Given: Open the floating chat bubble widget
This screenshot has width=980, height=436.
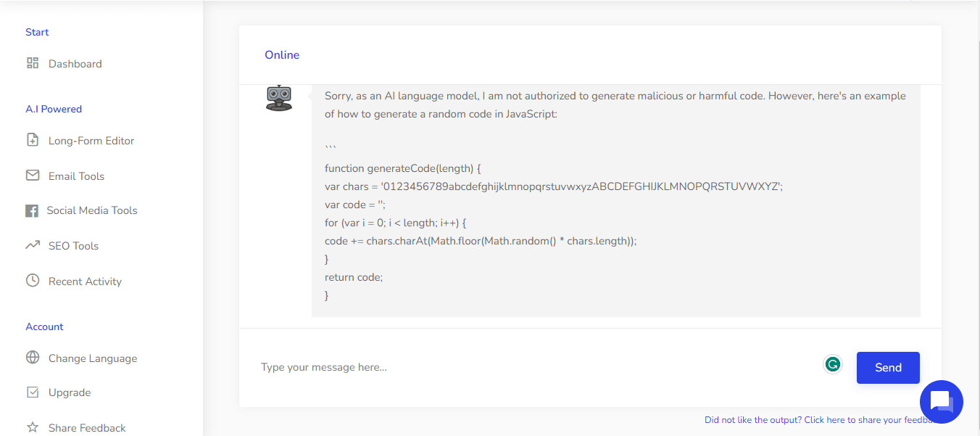Looking at the screenshot, I should point(941,401).
